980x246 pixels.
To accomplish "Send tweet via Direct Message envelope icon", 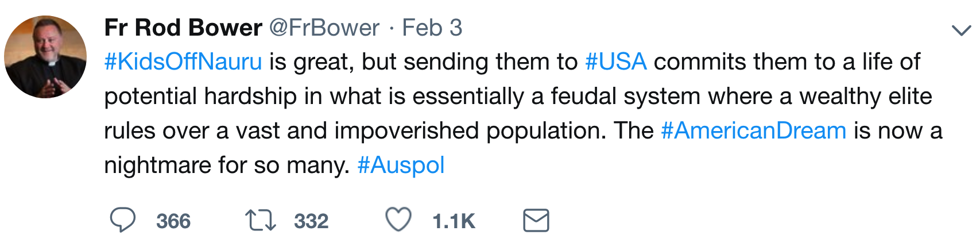I will click(536, 221).
